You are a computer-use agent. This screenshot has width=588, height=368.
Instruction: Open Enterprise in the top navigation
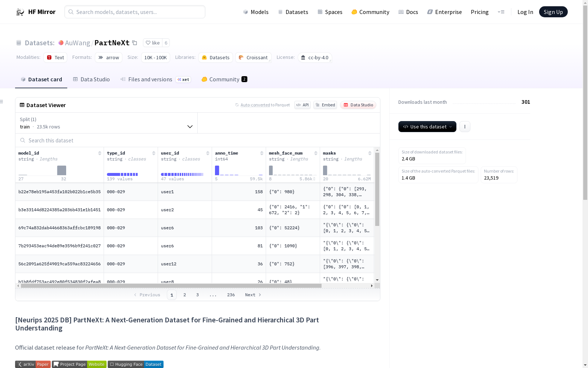pyautogui.click(x=445, y=12)
